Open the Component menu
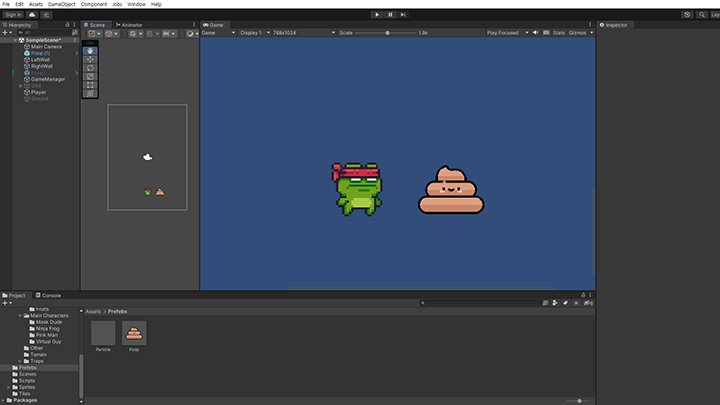 click(94, 4)
